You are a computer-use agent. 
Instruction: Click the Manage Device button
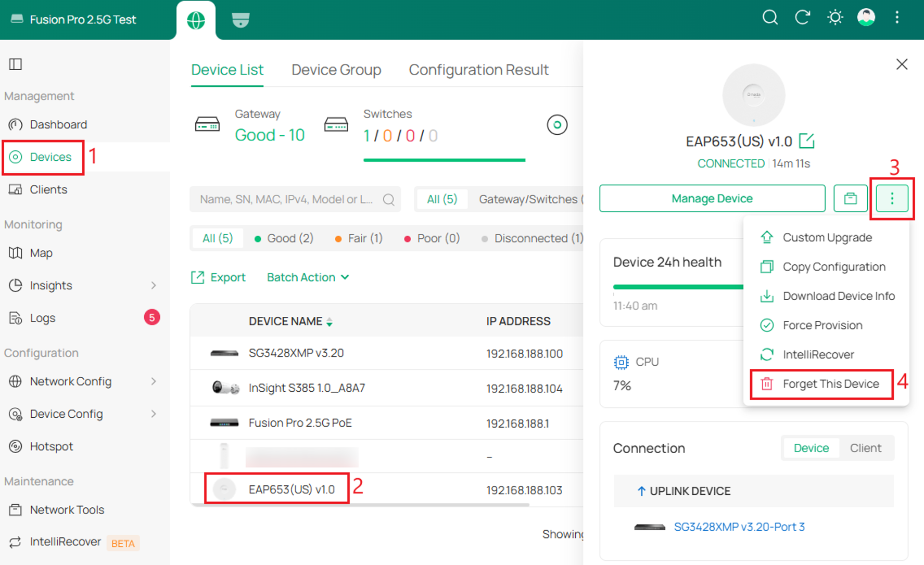(712, 198)
